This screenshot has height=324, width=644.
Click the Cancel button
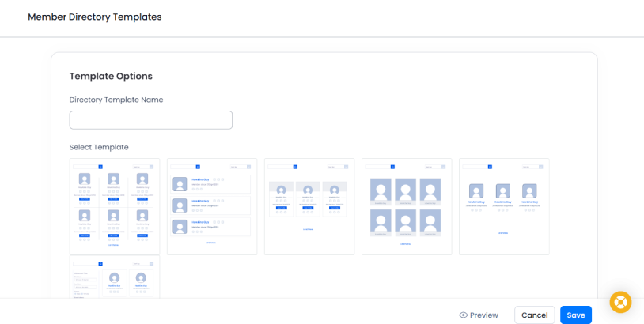pos(534,315)
